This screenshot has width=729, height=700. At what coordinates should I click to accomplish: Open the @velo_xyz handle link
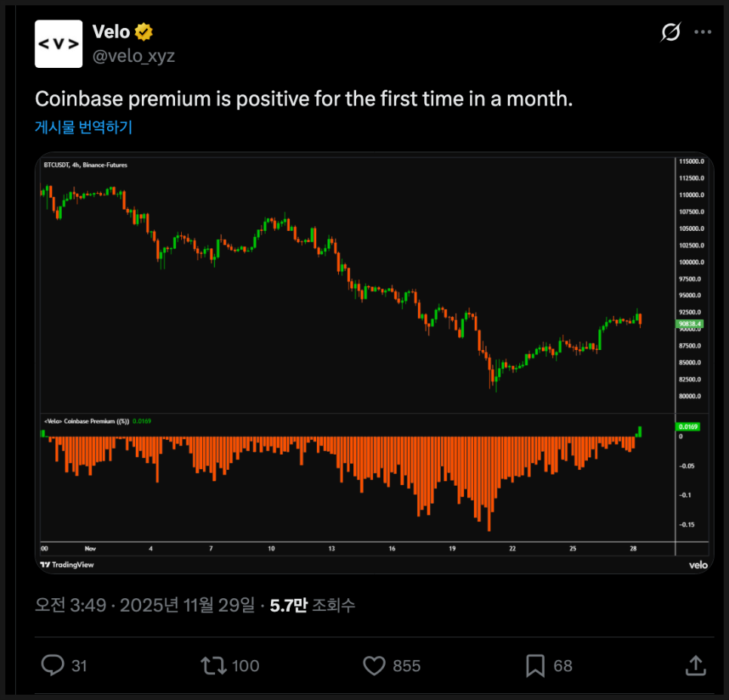(134, 56)
